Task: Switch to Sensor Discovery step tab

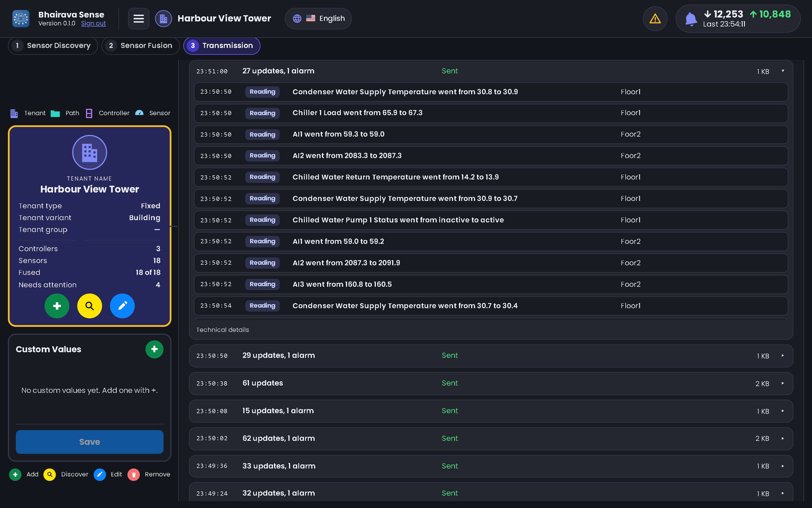Action: (x=53, y=46)
